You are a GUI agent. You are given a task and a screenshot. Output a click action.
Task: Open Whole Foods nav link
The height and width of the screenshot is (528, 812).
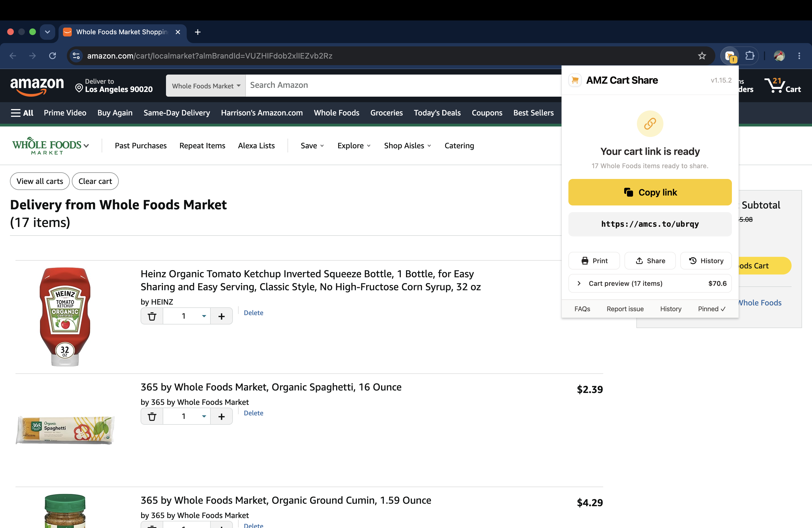pos(336,113)
